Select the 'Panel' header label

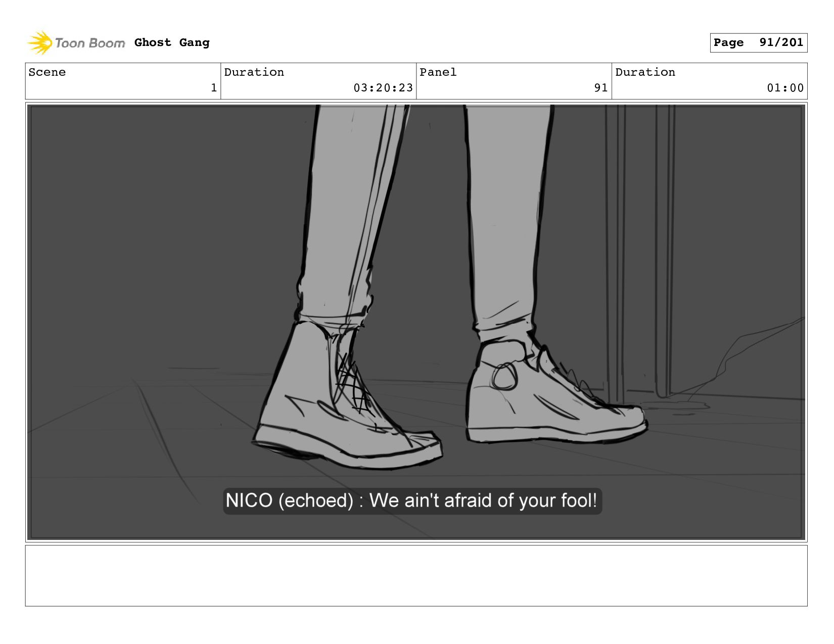[x=438, y=72]
